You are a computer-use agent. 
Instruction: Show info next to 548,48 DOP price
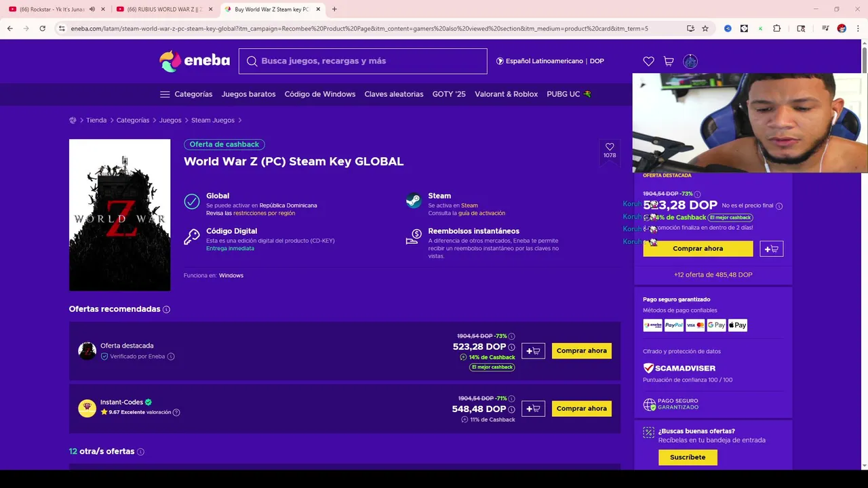pyautogui.click(x=511, y=409)
